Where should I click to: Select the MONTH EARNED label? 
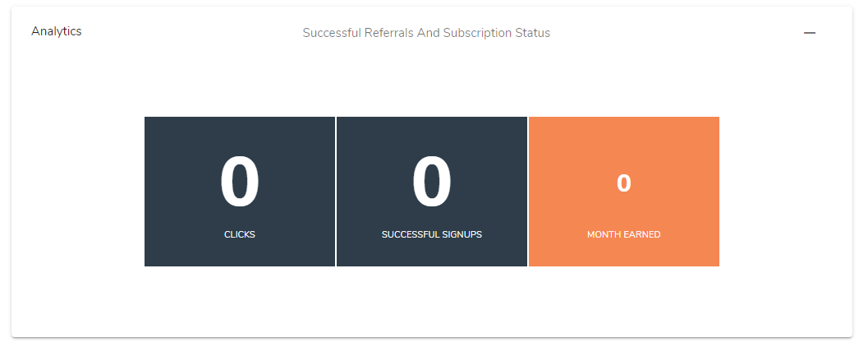point(624,234)
